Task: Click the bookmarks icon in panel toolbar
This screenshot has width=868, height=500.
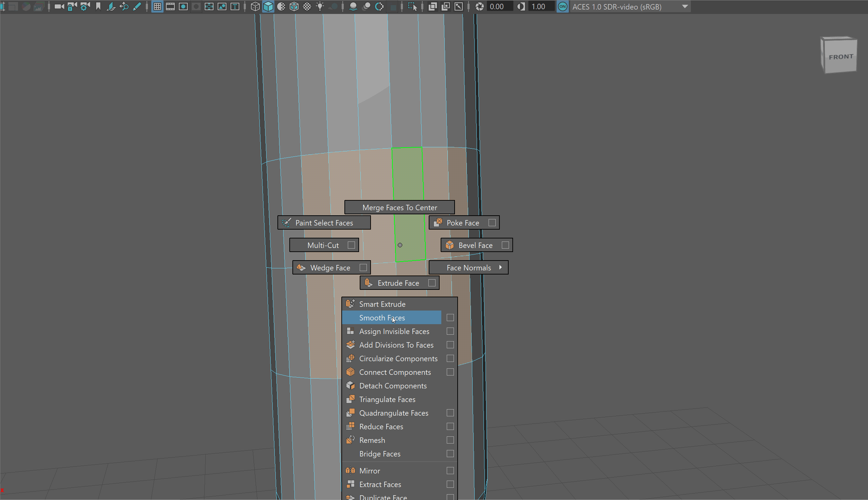Action: coord(98,6)
